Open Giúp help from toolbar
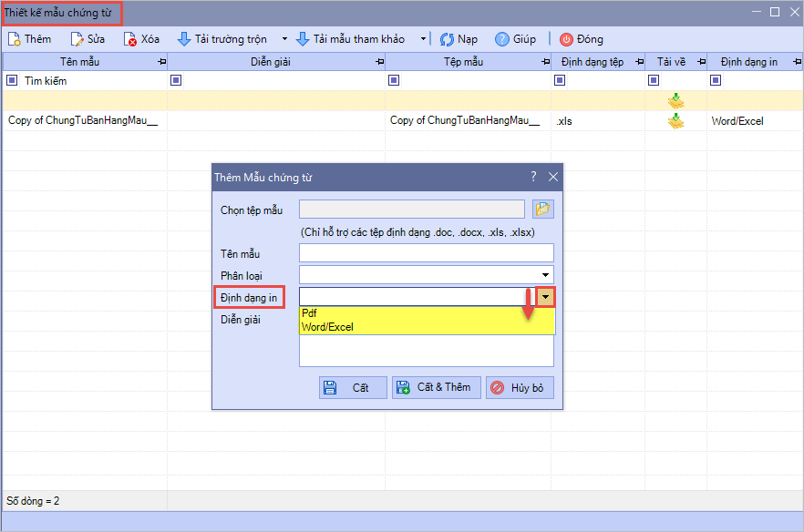 [501, 39]
